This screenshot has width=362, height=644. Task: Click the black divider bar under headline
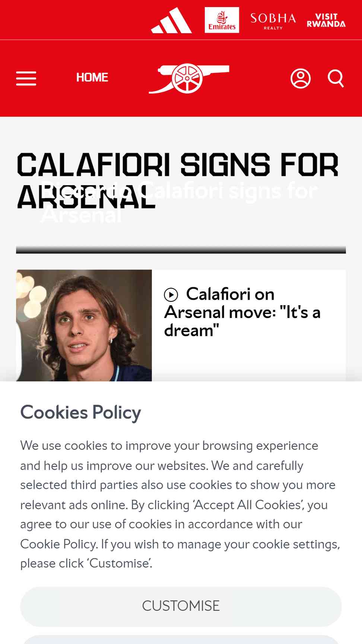click(x=181, y=250)
